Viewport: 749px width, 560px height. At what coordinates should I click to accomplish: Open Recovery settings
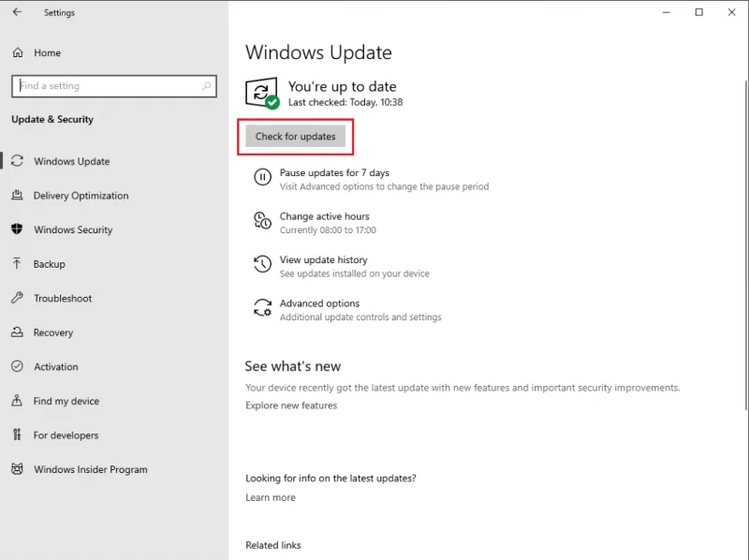(53, 332)
